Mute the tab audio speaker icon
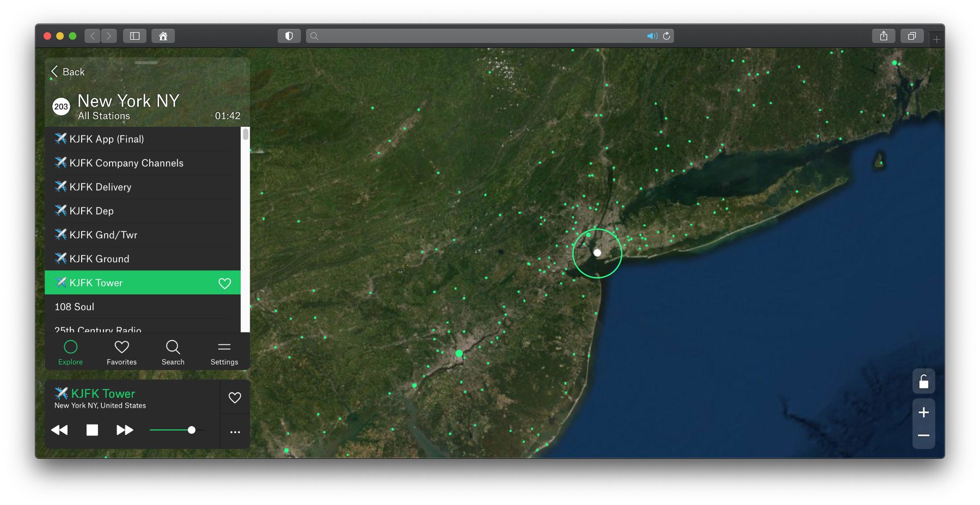The width and height of the screenshot is (980, 505). [652, 36]
